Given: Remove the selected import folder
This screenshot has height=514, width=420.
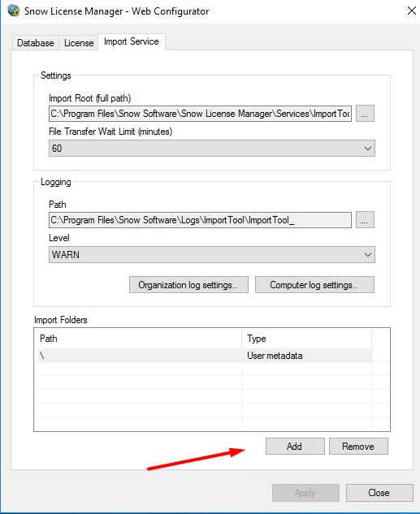Looking at the screenshot, I should point(358,446).
